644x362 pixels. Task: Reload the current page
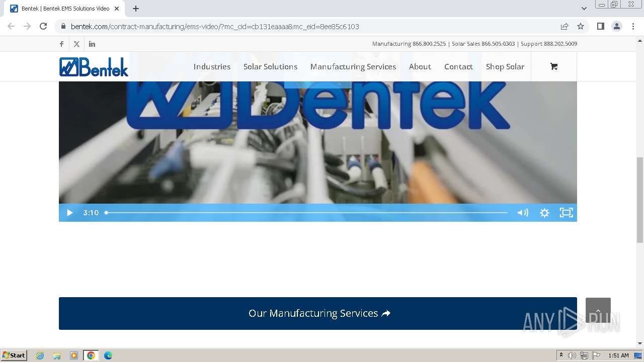pos(43,26)
